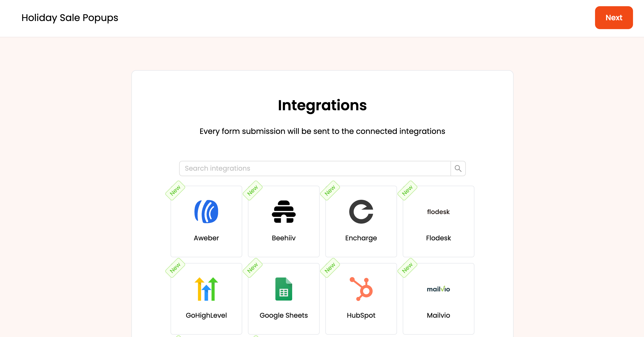
Task: Click the Mailvio New badge tag
Action: [407, 268]
